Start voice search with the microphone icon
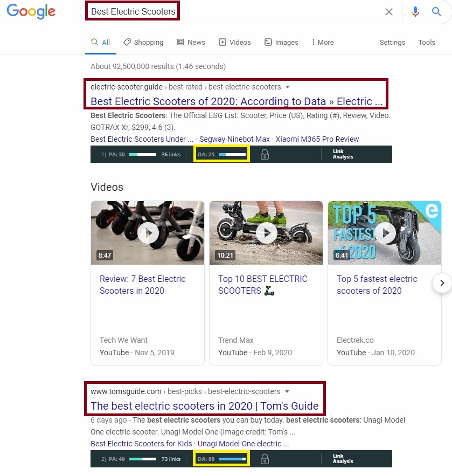The width and height of the screenshot is (452, 476). click(415, 12)
